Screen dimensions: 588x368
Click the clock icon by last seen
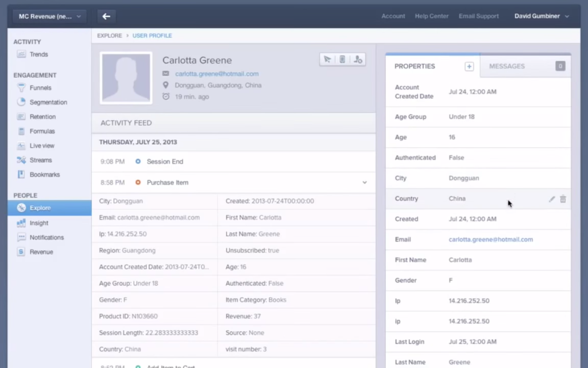(166, 97)
